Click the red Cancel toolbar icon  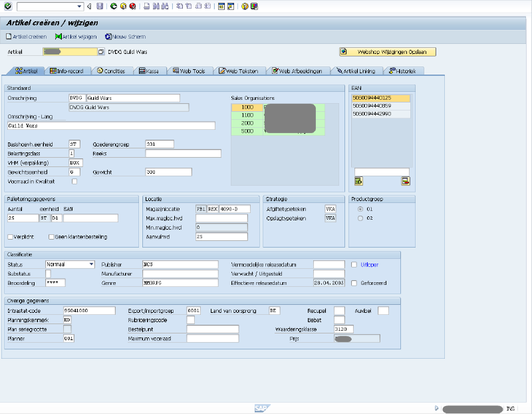coord(132,6)
